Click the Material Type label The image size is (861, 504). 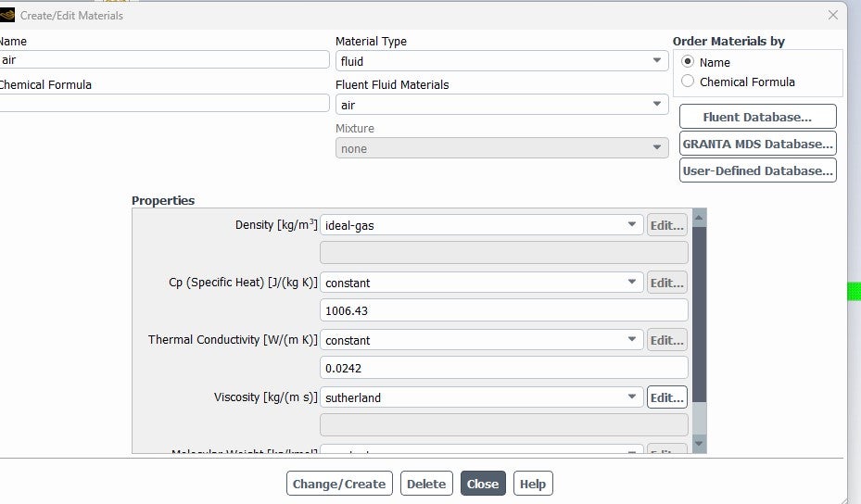coord(372,41)
